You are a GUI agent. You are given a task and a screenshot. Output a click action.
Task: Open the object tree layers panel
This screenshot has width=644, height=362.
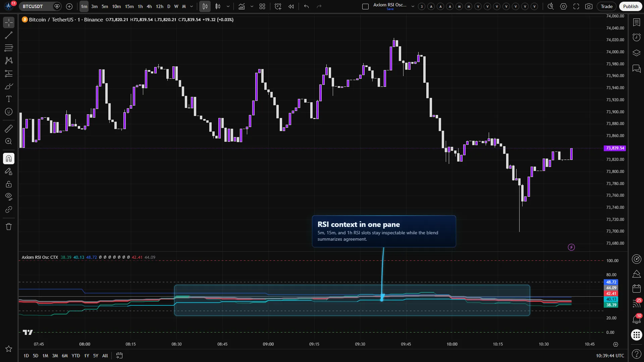pyautogui.click(x=636, y=53)
